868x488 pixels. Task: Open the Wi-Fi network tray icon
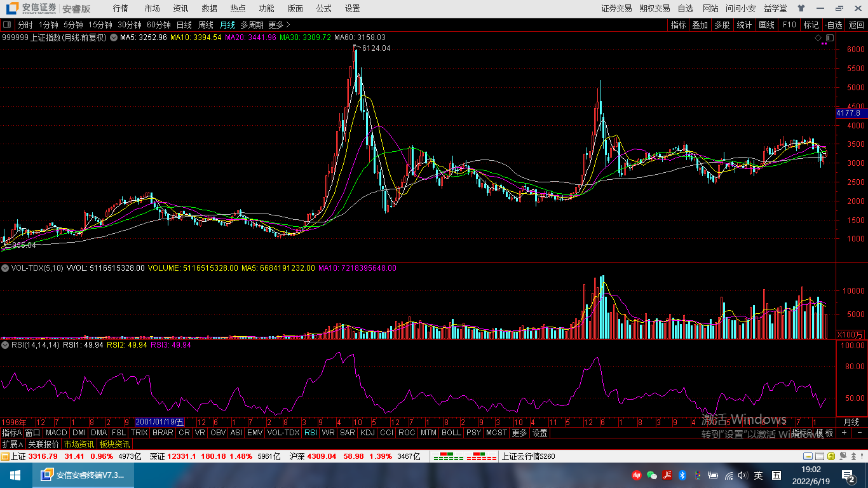point(729,475)
